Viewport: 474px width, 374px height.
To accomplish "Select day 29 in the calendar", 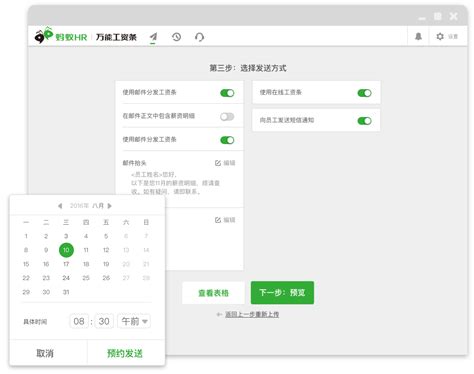I will click(x=26, y=292).
